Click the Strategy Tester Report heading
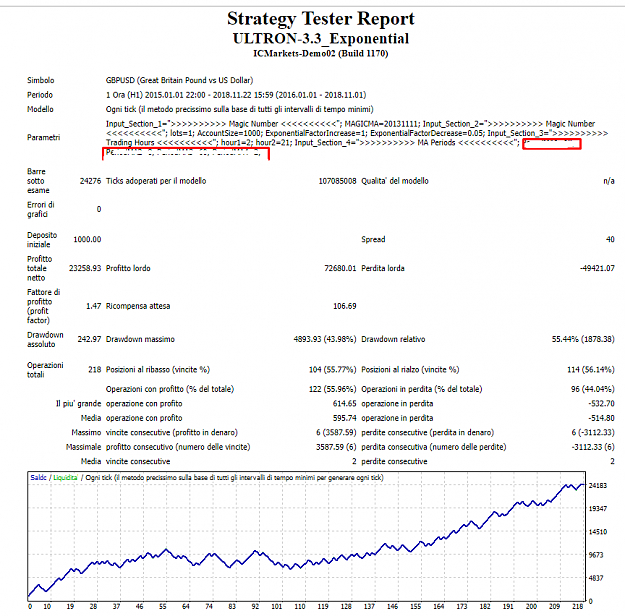The width and height of the screenshot is (625, 616). click(320, 19)
